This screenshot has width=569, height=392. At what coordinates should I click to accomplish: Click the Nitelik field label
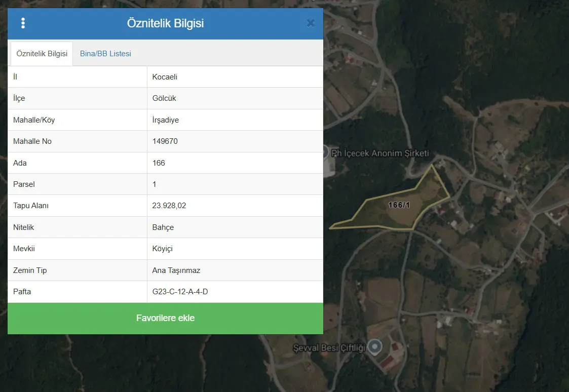[23, 227]
